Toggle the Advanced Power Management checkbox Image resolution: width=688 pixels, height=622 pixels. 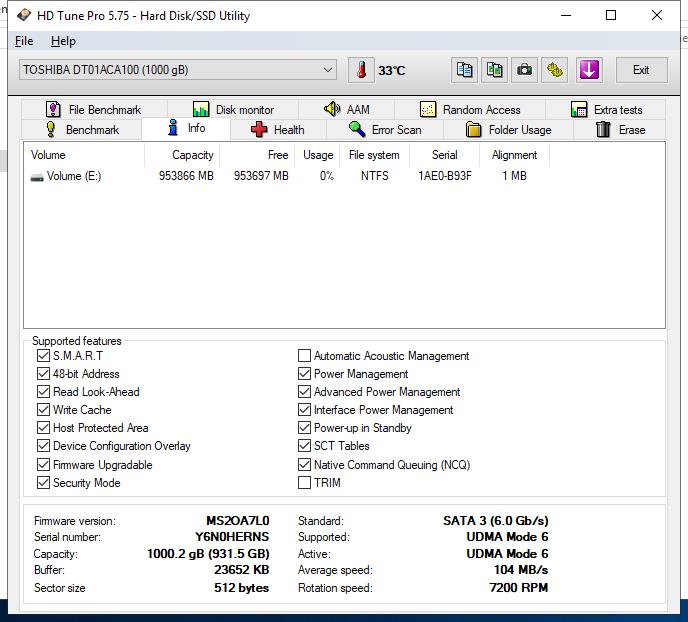(x=304, y=391)
